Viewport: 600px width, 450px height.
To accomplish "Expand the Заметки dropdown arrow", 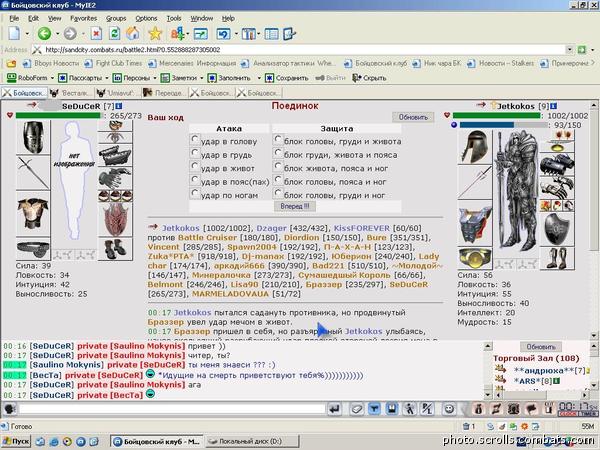I will click(x=202, y=78).
